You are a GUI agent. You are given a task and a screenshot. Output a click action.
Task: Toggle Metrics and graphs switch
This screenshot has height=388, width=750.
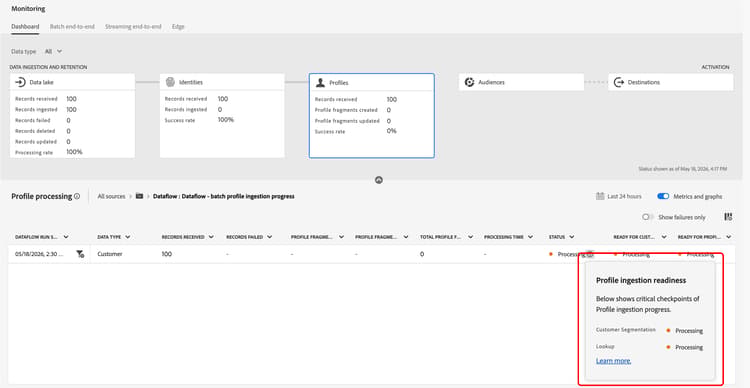click(x=663, y=196)
